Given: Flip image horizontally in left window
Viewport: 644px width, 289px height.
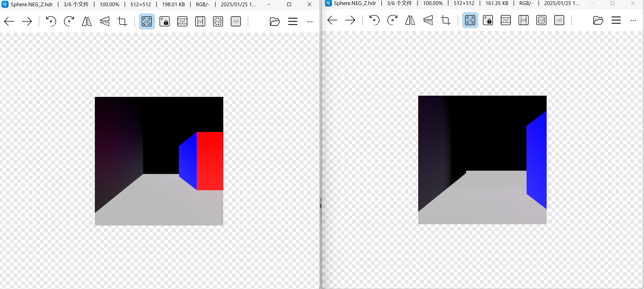Looking at the screenshot, I should coord(87,21).
